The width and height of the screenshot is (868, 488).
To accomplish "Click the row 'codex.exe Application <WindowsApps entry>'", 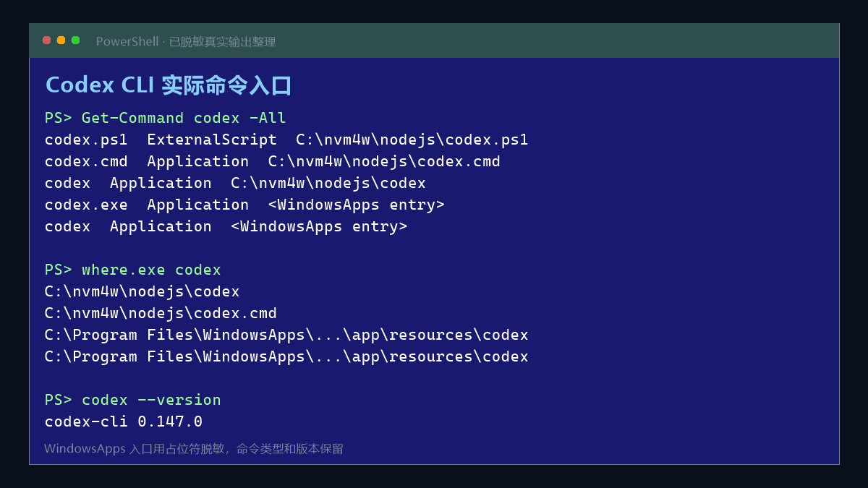I will tap(244, 205).
